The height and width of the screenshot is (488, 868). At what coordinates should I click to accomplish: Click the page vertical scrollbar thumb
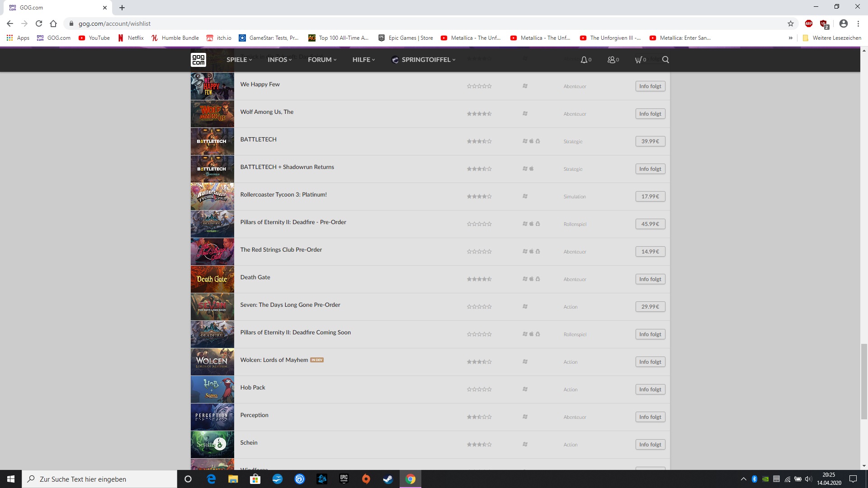(864, 382)
